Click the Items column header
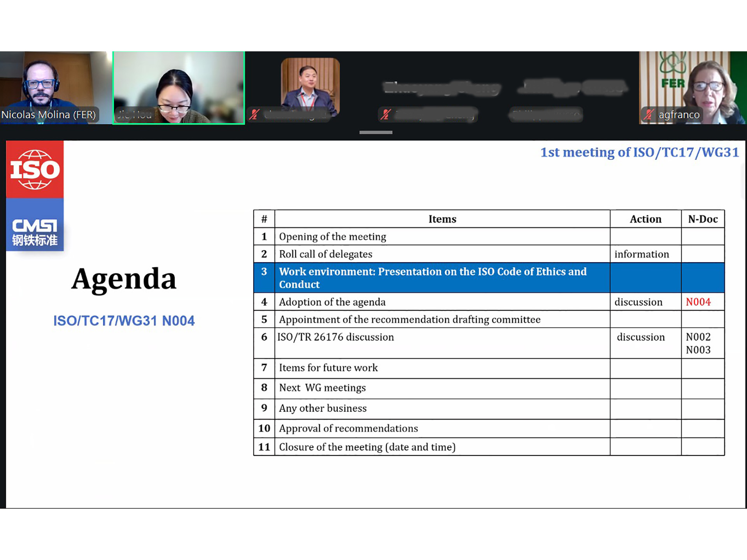This screenshot has height=560, width=747. [442, 219]
